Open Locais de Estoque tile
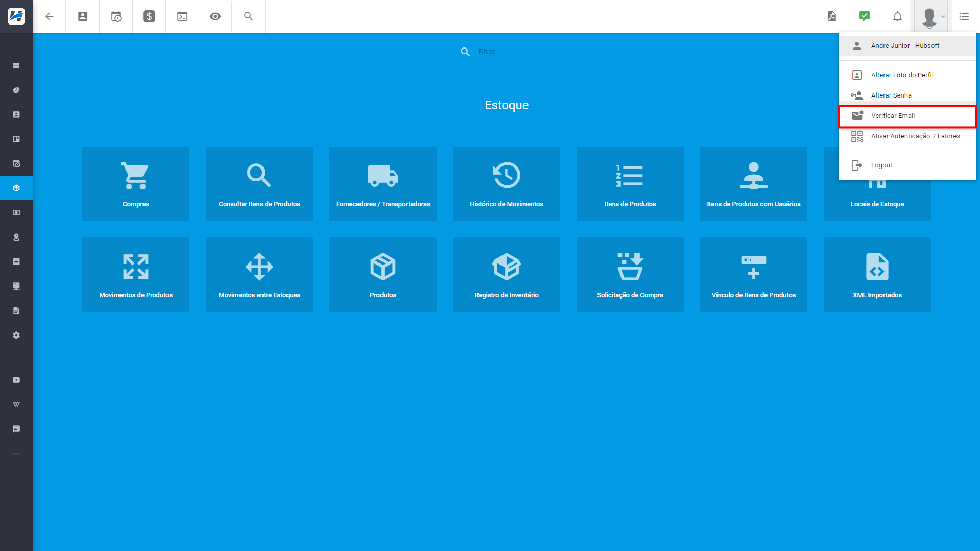 click(877, 202)
